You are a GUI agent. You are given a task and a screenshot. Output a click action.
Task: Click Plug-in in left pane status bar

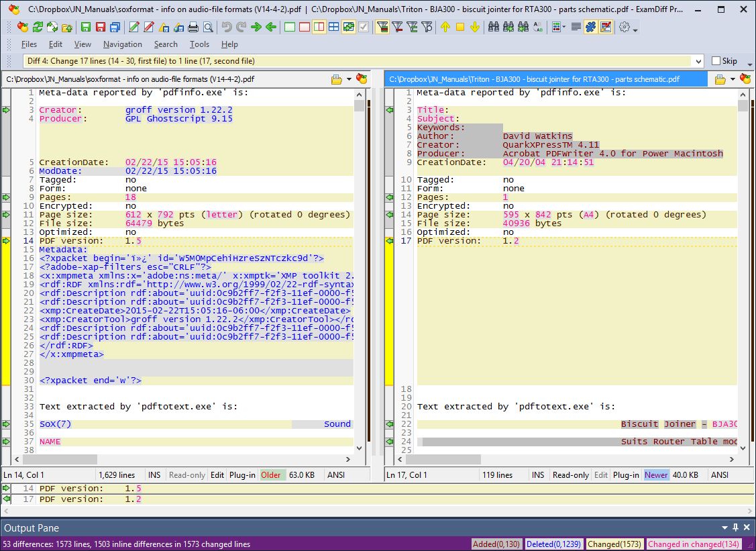pyautogui.click(x=243, y=474)
